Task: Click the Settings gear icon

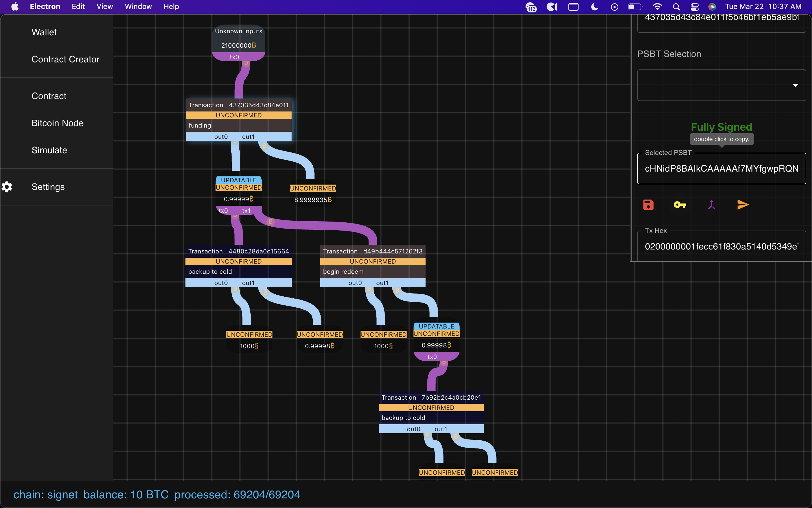Action: (x=7, y=187)
